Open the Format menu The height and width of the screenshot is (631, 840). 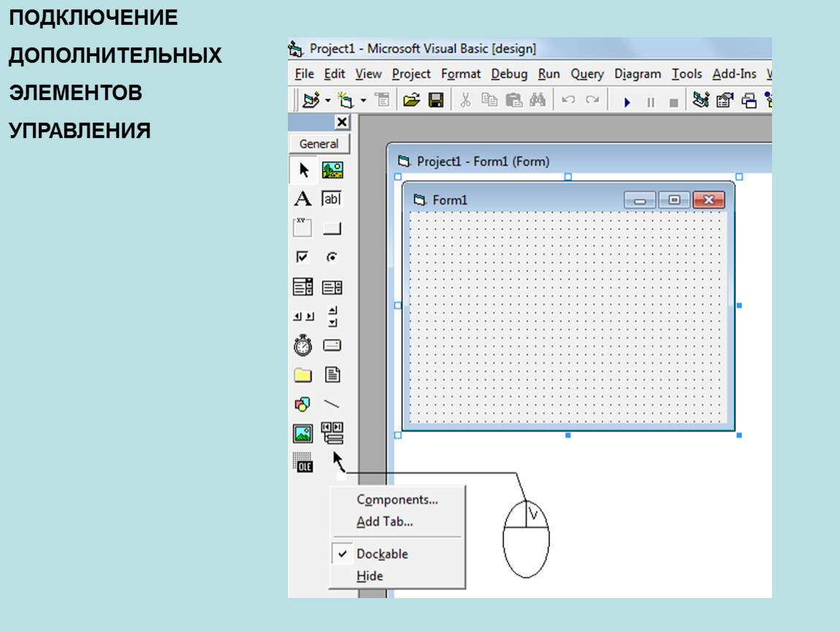(x=461, y=74)
